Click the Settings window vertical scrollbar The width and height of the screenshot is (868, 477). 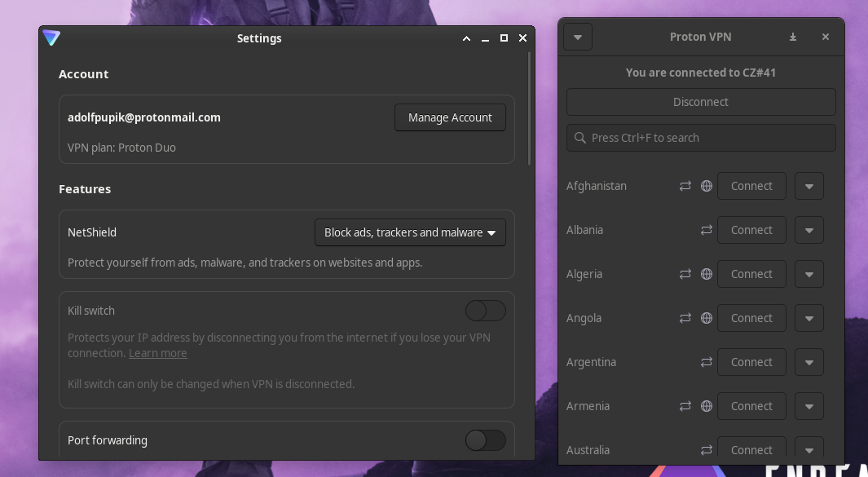coord(530,108)
